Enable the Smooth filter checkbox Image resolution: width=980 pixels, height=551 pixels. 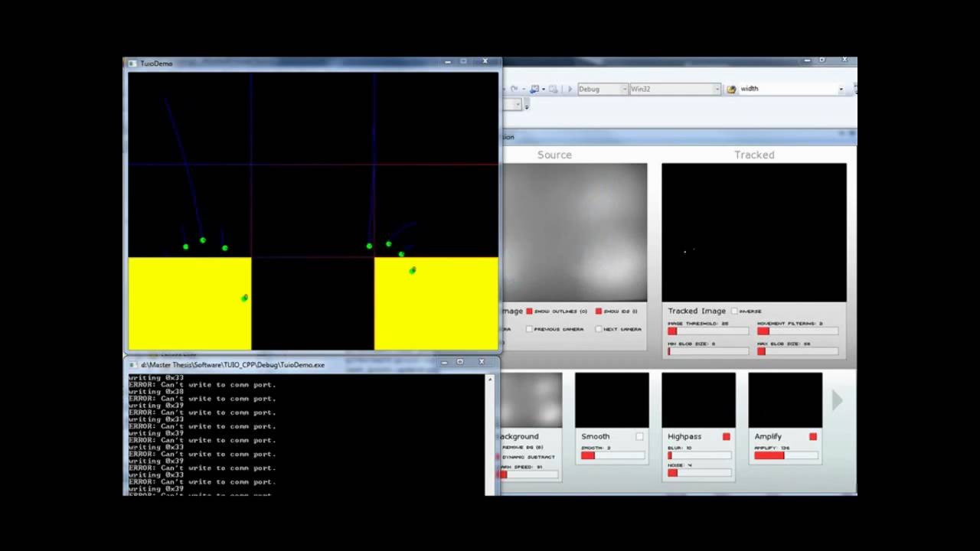click(639, 436)
